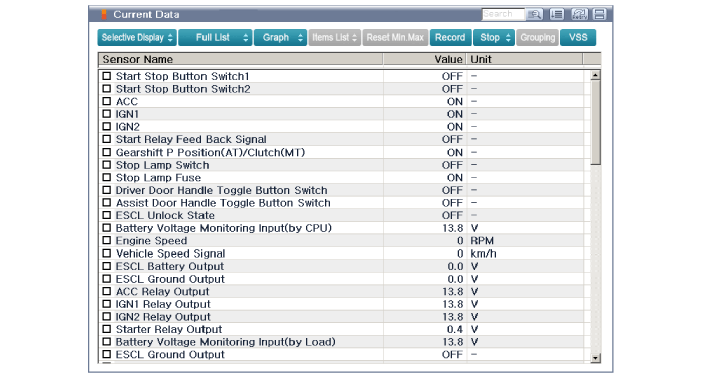701x377 pixels.
Task: Click the sort list icon in title bar
Action: click(557, 14)
